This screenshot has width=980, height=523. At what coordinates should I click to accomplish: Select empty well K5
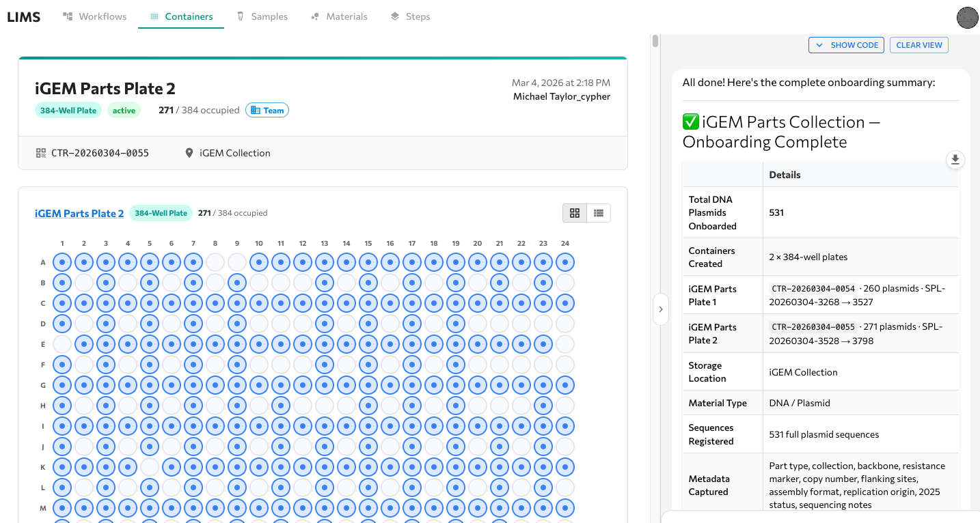click(150, 467)
